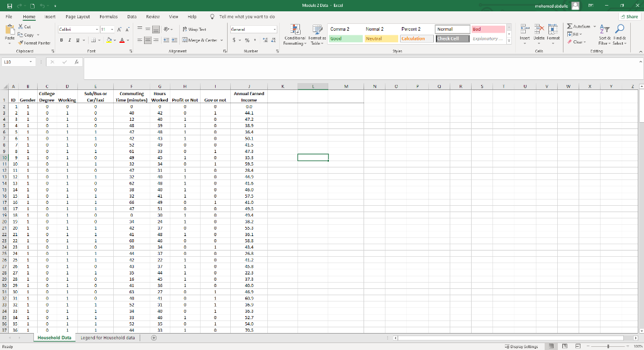Open the Merge & Center dropdown arrow

pyautogui.click(x=222, y=40)
